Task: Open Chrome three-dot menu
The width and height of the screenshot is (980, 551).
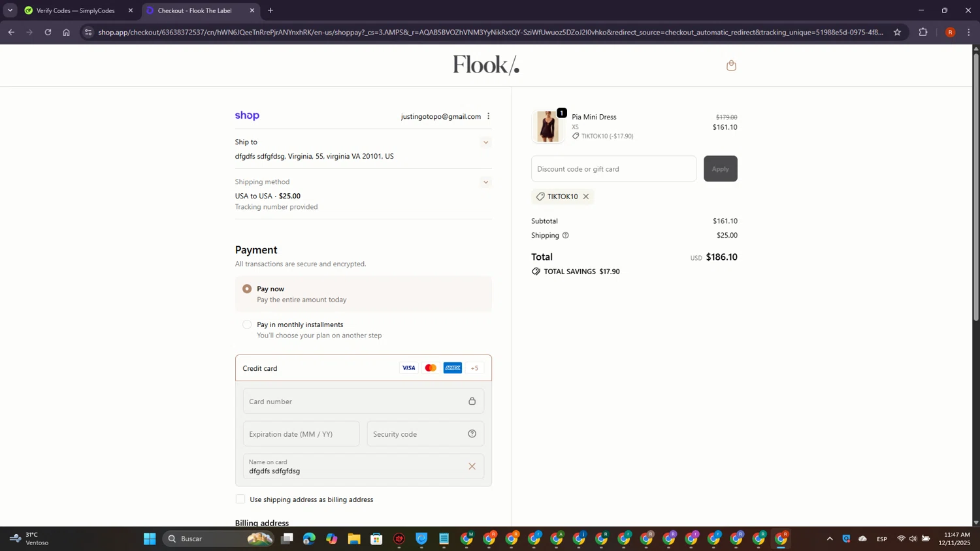Action: pyautogui.click(x=969, y=32)
